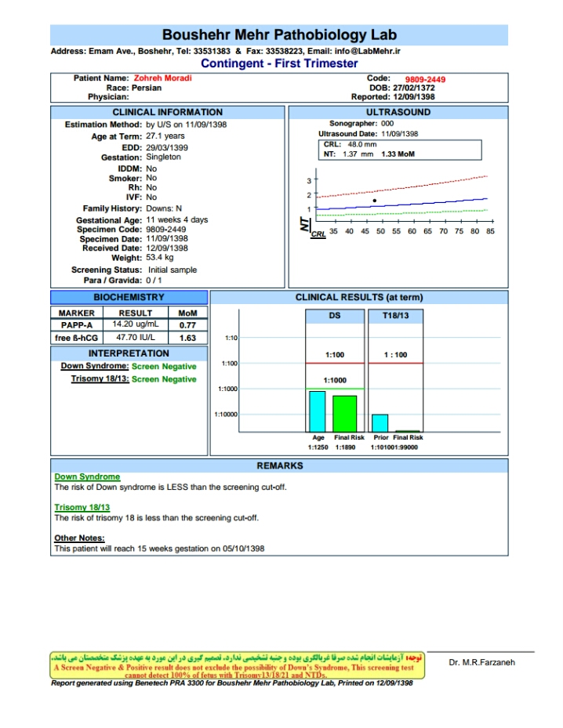Click the '1:1000' cutoff label in DS column
Viewport: 563px width, 728px height.
335,380
